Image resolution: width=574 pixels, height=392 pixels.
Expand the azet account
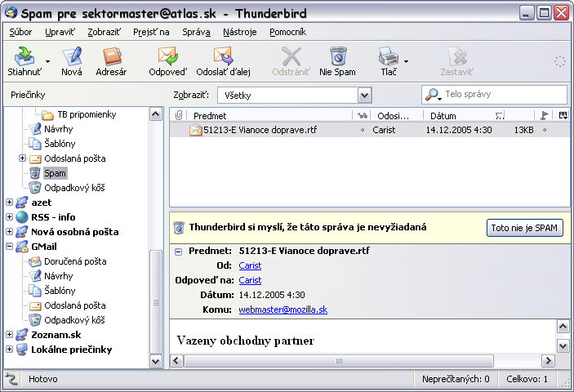pos(10,203)
